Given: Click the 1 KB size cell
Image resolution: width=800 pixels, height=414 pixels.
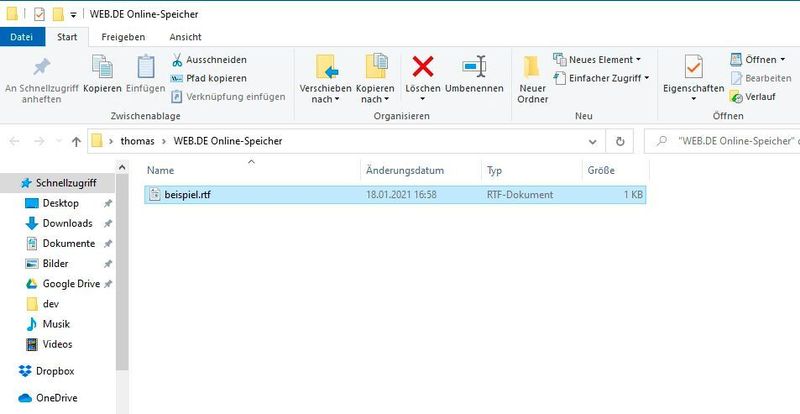Looking at the screenshot, I should click(633, 194).
